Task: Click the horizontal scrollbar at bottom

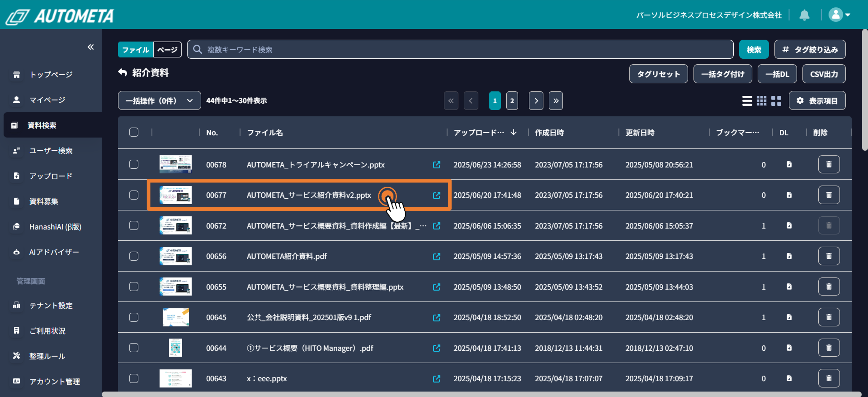Action: click(x=481, y=394)
